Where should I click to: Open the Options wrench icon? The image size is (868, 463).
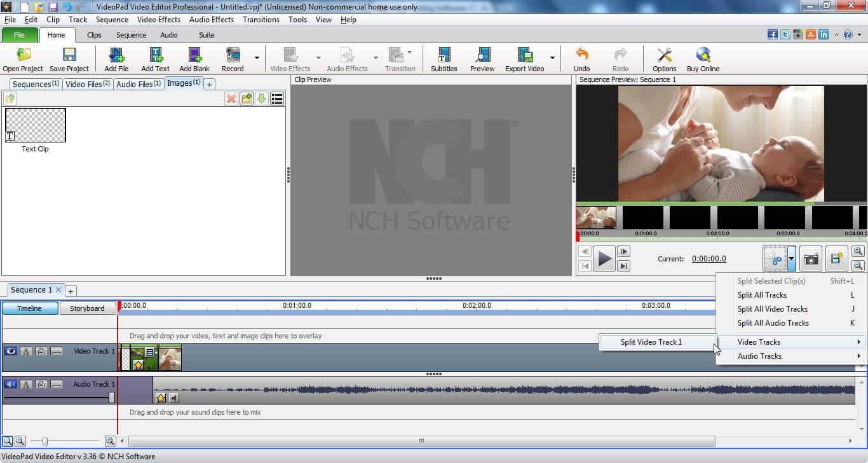(665, 60)
